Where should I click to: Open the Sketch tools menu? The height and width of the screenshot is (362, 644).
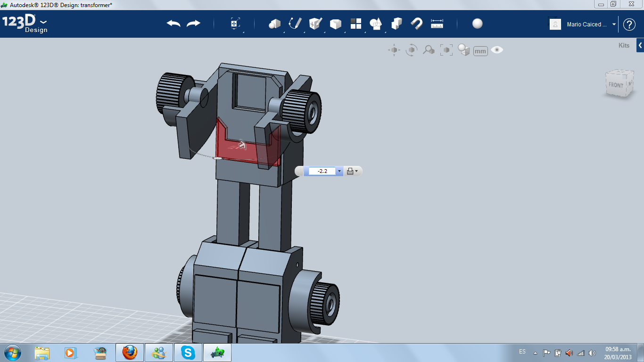295,24
